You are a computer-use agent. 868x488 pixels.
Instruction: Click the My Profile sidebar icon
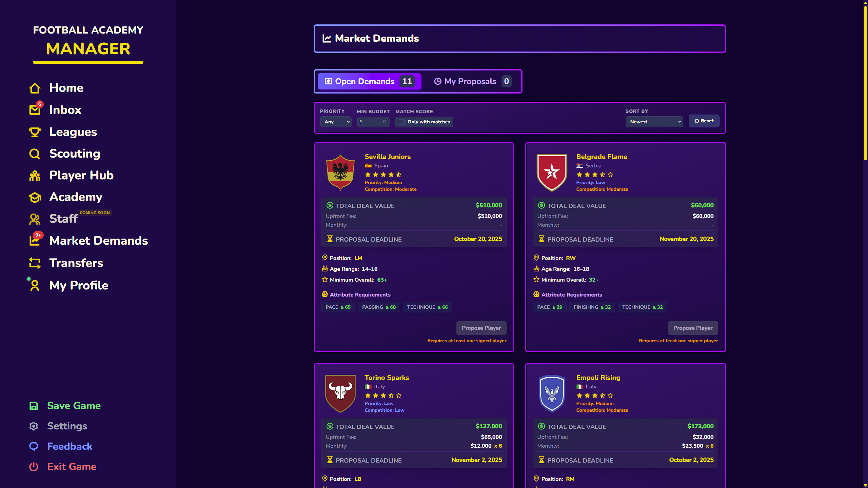pyautogui.click(x=34, y=285)
